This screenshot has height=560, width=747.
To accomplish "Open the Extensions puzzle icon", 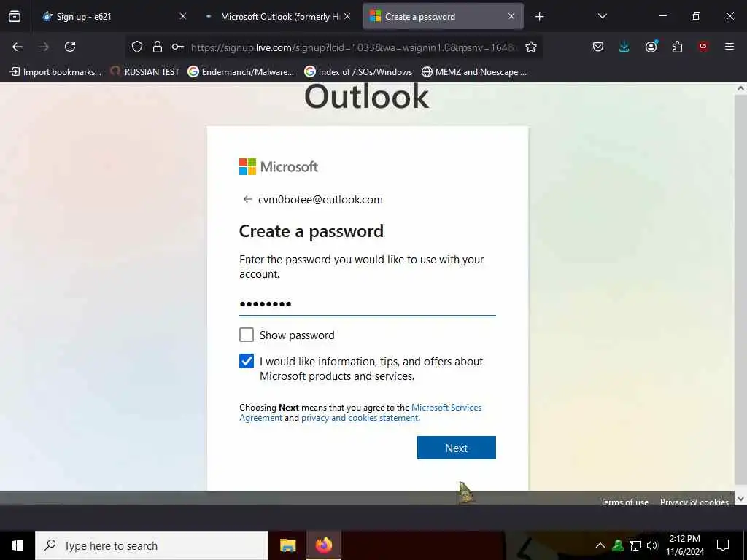I will pos(677,47).
